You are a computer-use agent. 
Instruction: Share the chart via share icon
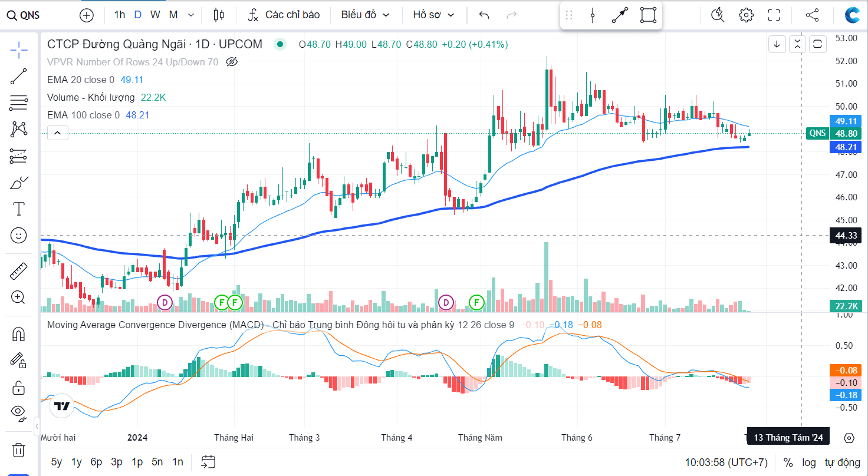812,15
